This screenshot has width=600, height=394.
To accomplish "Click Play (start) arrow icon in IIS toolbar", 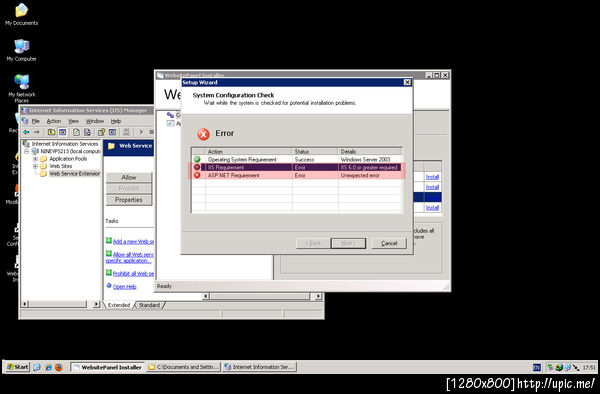I will (x=141, y=132).
